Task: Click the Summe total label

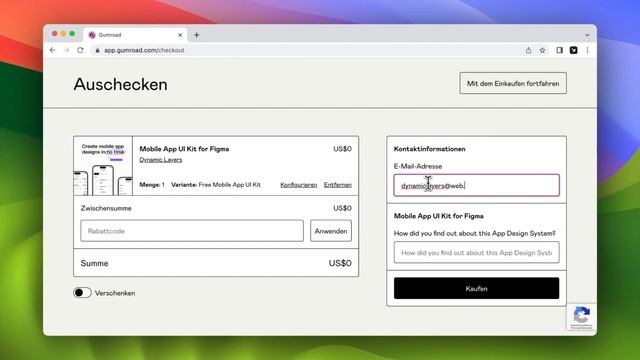Action: pyautogui.click(x=94, y=263)
